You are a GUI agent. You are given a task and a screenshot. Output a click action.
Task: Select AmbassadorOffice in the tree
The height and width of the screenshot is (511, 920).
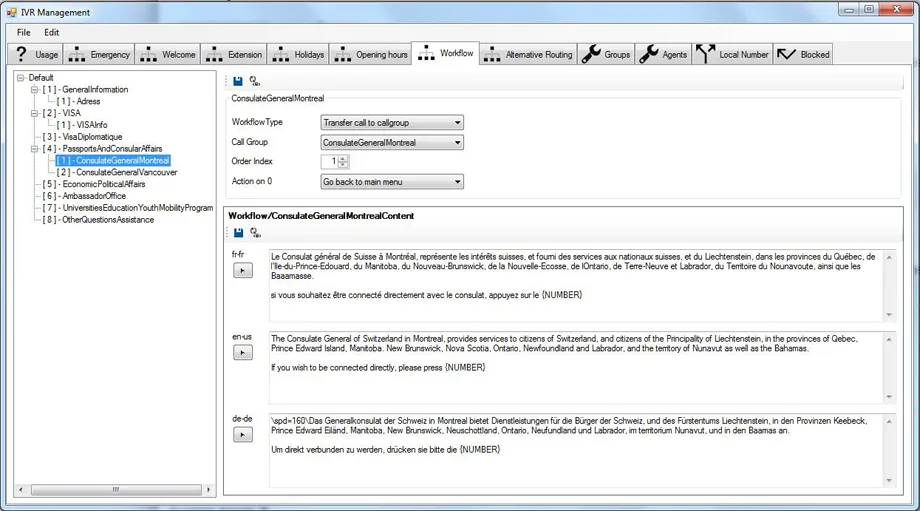[84, 196]
